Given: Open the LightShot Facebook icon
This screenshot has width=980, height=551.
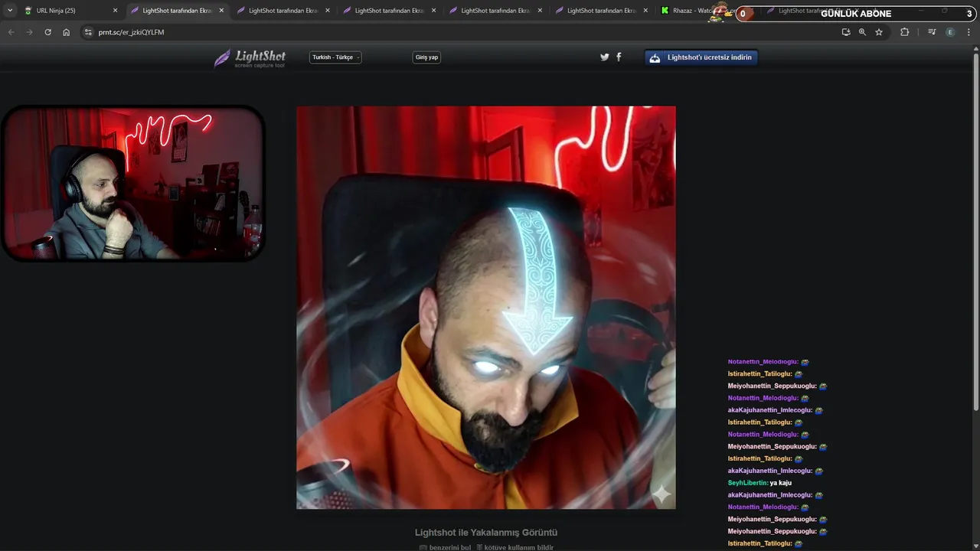Looking at the screenshot, I should pos(619,57).
